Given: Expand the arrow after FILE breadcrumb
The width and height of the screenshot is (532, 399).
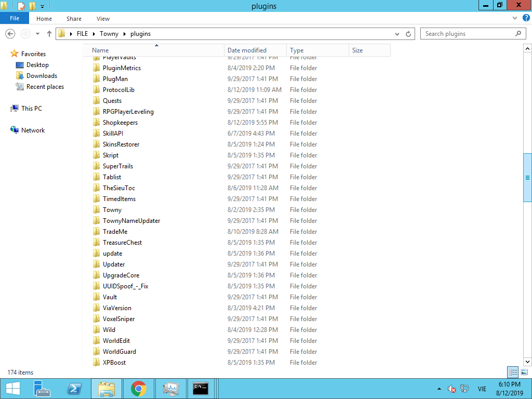Looking at the screenshot, I should tap(94, 34).
